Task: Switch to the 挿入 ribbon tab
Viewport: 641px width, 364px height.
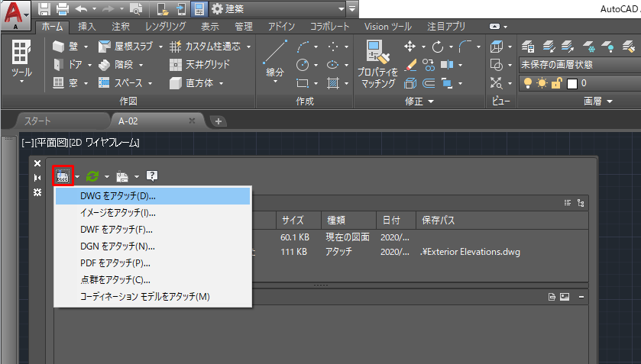Action: point(86,27)
